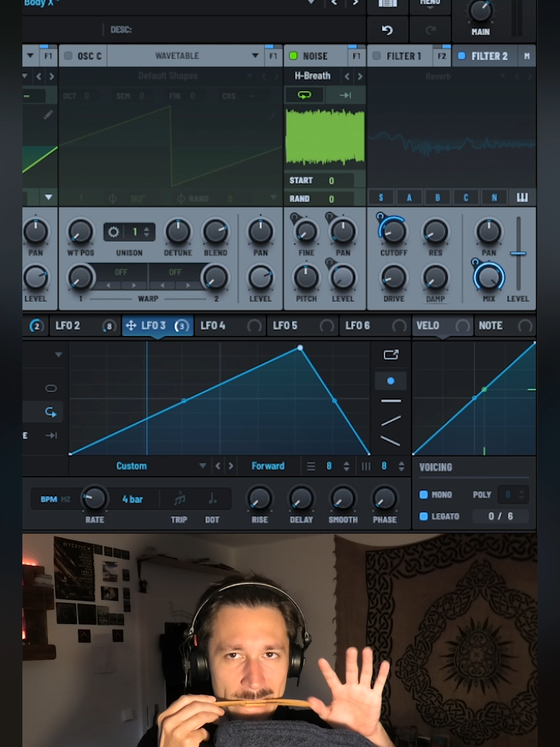This screenshot has height=747, width=560.
Task: Click the LFO loop-back mode icon
Action: [x=51, y=412]
